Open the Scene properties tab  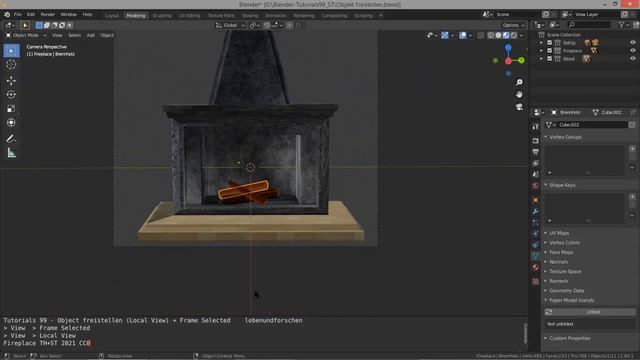click(536, 174)
